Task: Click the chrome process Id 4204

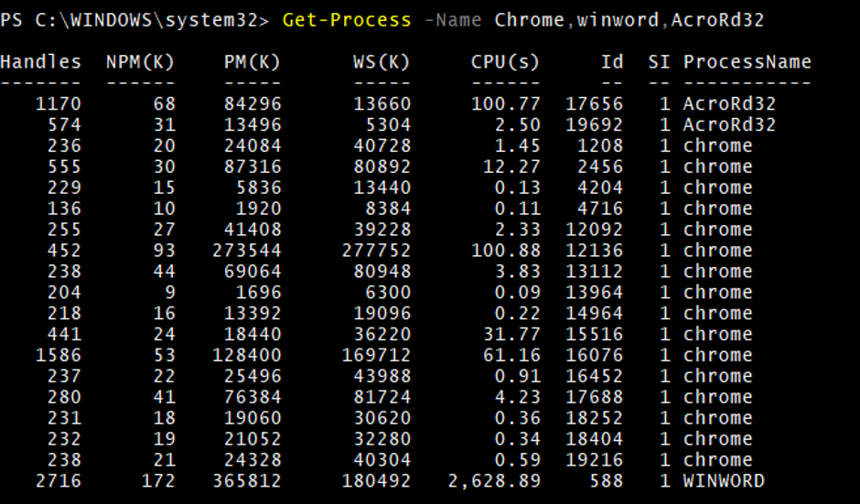Action: (600, 188)
